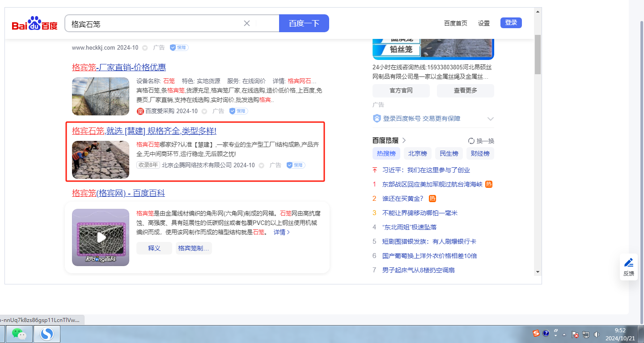Click the 收录8年 label
This screenshot has height=343, width=644.
click(x=148, y=165)
